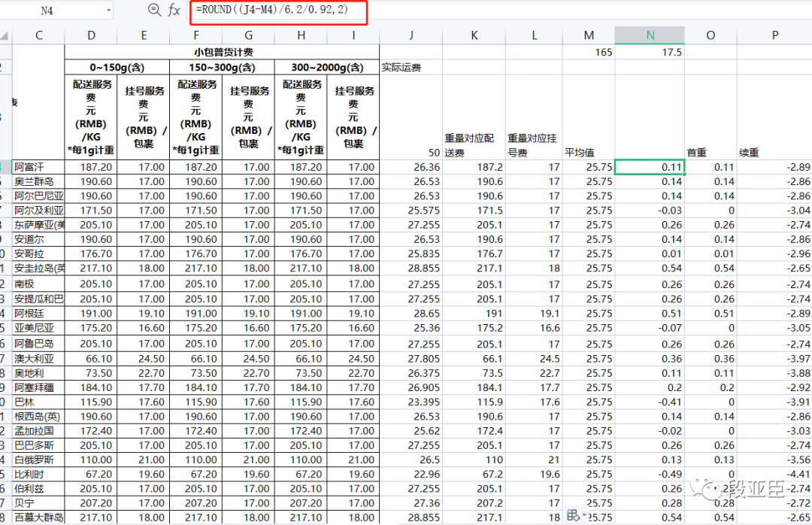Screen dimensions: 812x525
Task: Select the 澳大利亚 country cell
Action: tap(39, 359)
